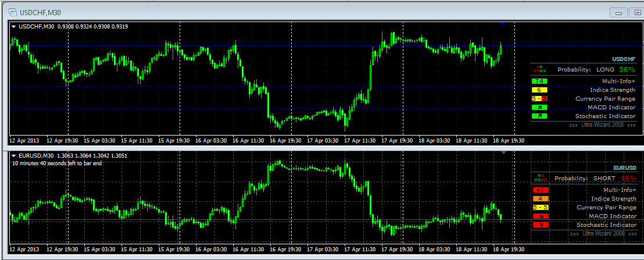This screenshot has width=644, height=260.
Task: Click the EURUSD panel heading label
Action: (625, 168)
